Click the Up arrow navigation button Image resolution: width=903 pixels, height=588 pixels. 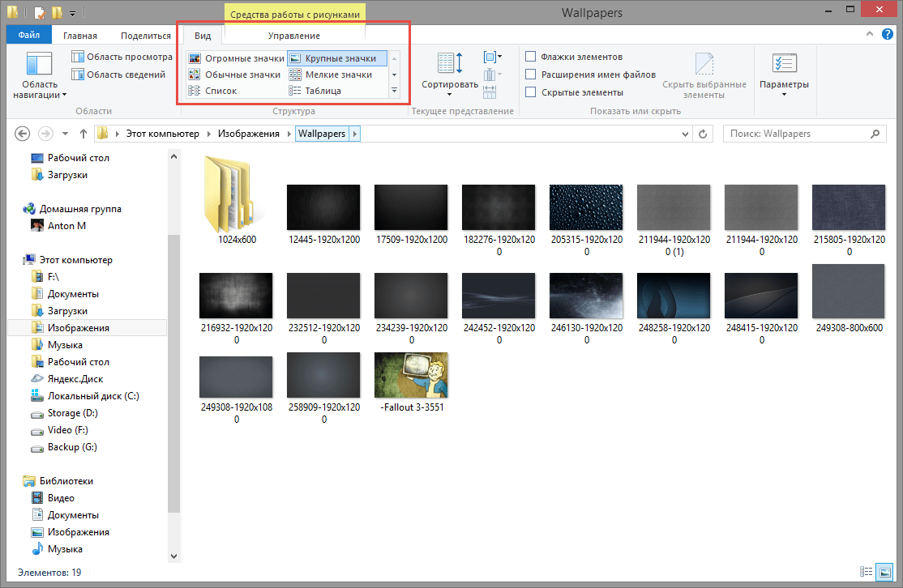point(83,134)
